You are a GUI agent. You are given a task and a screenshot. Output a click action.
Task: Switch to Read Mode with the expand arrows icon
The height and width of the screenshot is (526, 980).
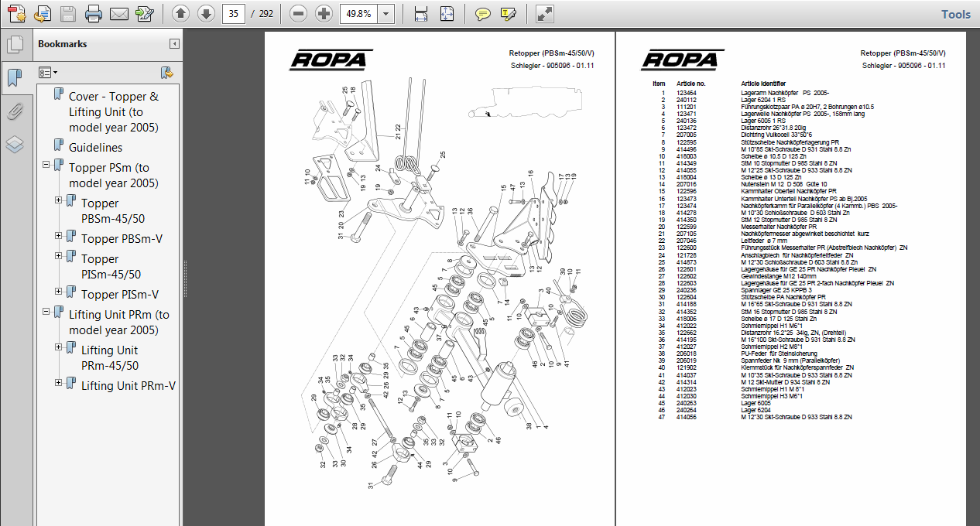pyautogui.click(x=545, y=13)
